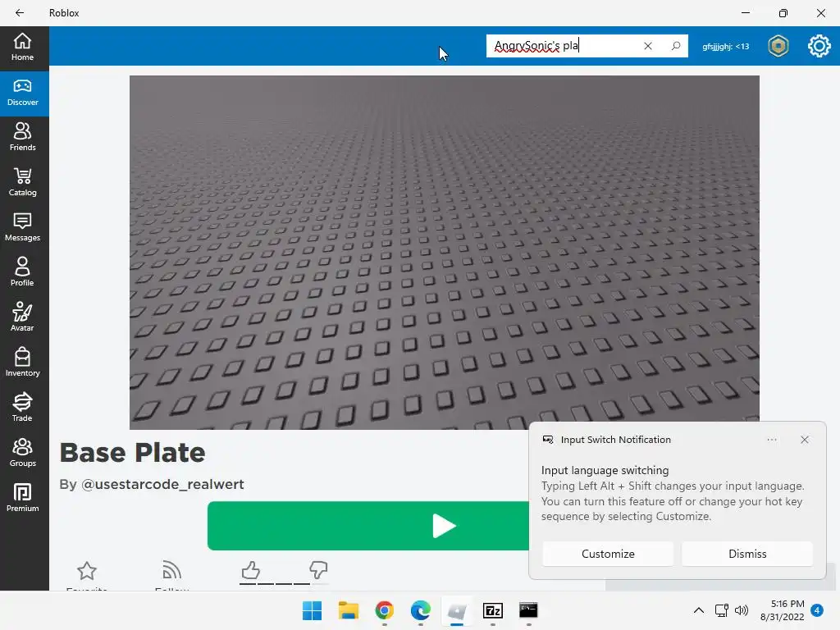This screenshot has width=840, height=630.
Task: Favorite the game with star icon
Action: tap(87, 571)
